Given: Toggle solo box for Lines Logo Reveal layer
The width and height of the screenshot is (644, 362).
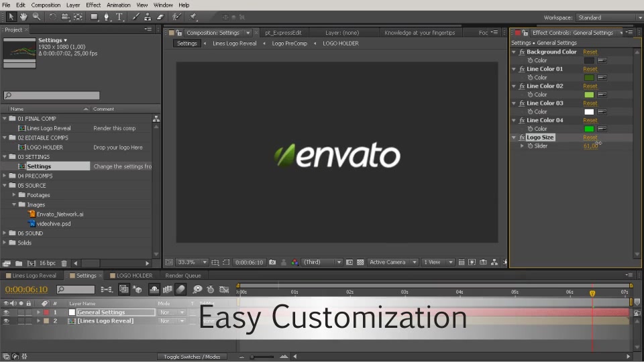Looking at the screenshot, I should pos(21,321).
